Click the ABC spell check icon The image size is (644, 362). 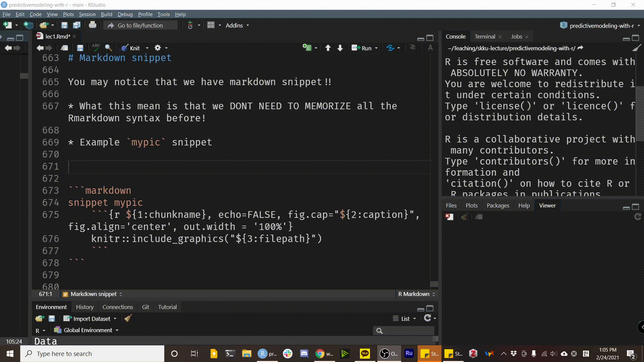96,47
